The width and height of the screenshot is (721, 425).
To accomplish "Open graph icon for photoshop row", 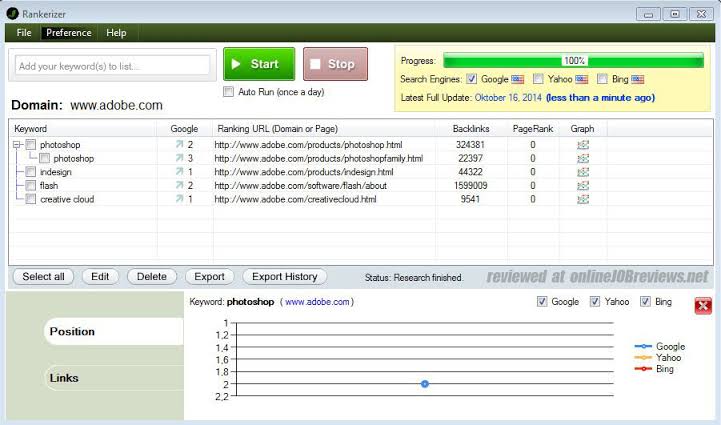I will (x=583, y=145).
